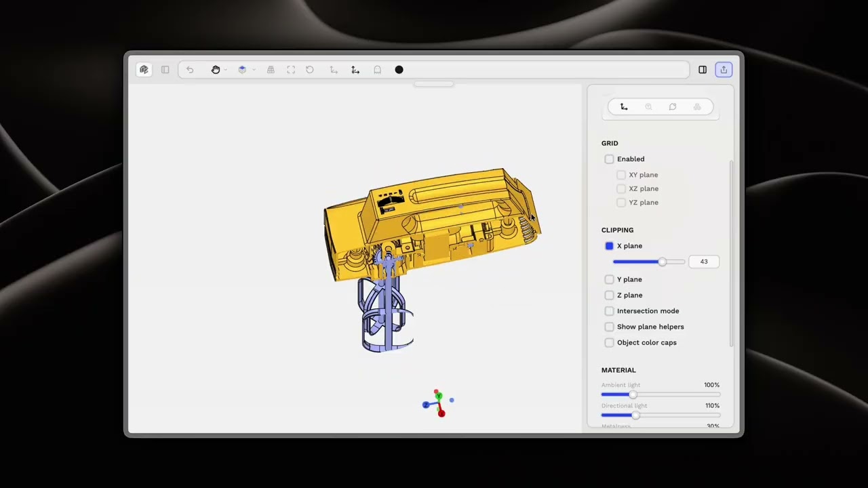Click the ghost mode icon
Image resolution: width=868 pixels, height=488 pixels.
click(x=378, y=70)
